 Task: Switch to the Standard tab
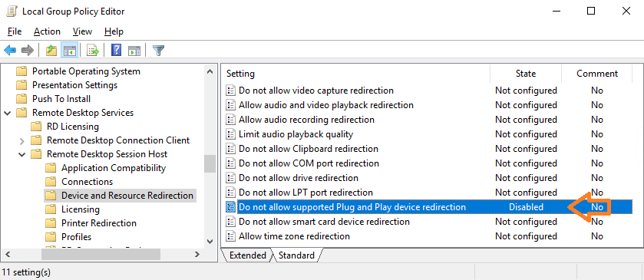[296, 255]
